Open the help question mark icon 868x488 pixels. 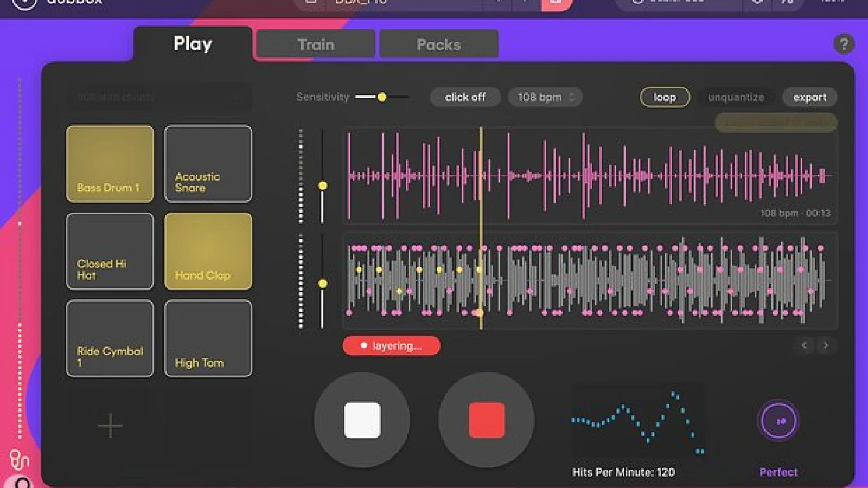844,44
